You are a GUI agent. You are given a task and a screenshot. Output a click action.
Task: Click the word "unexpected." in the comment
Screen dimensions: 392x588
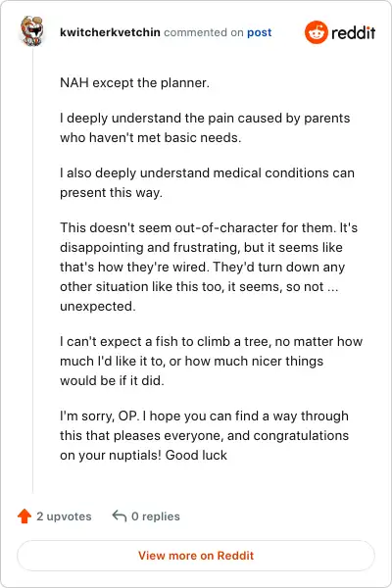click(98, 307)
